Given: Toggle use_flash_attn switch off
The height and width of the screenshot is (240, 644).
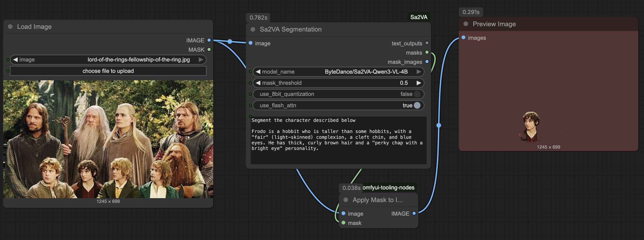Looking at the screenshot, I should click(x=417, y=105).
